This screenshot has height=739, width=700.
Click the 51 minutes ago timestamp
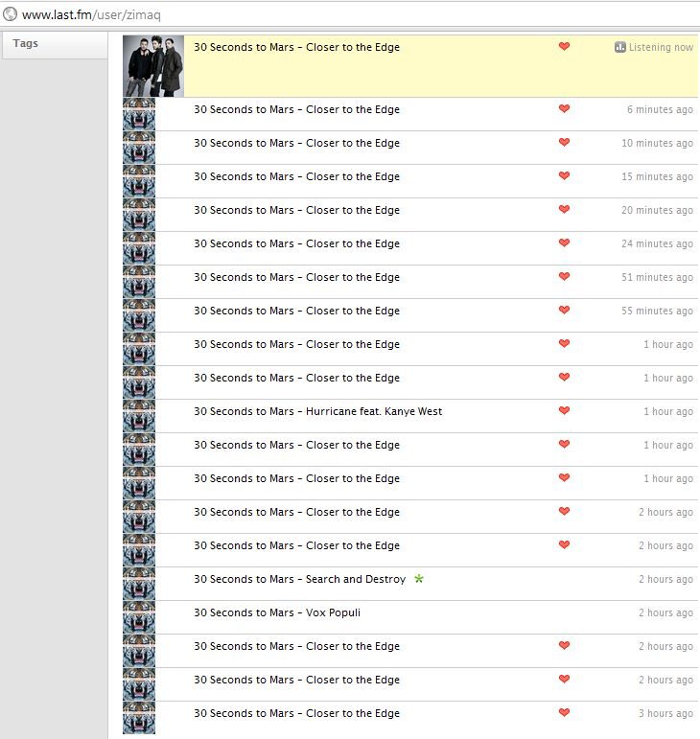tap(657, 277)
